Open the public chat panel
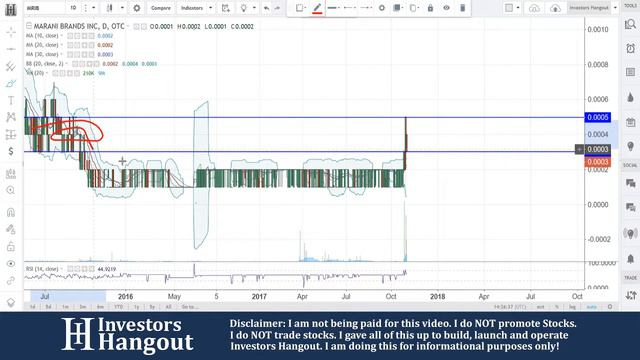This screenshot has height=360, width=640. pos(630,183)
